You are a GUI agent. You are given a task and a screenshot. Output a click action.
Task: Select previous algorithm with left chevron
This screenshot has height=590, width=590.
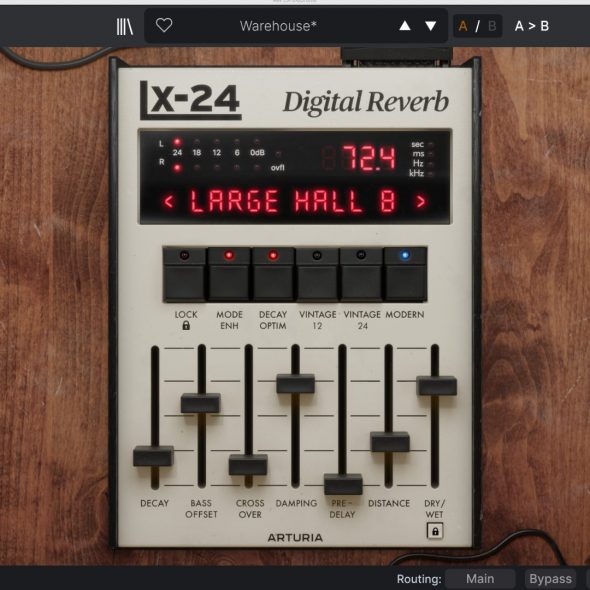coord(169,202)
